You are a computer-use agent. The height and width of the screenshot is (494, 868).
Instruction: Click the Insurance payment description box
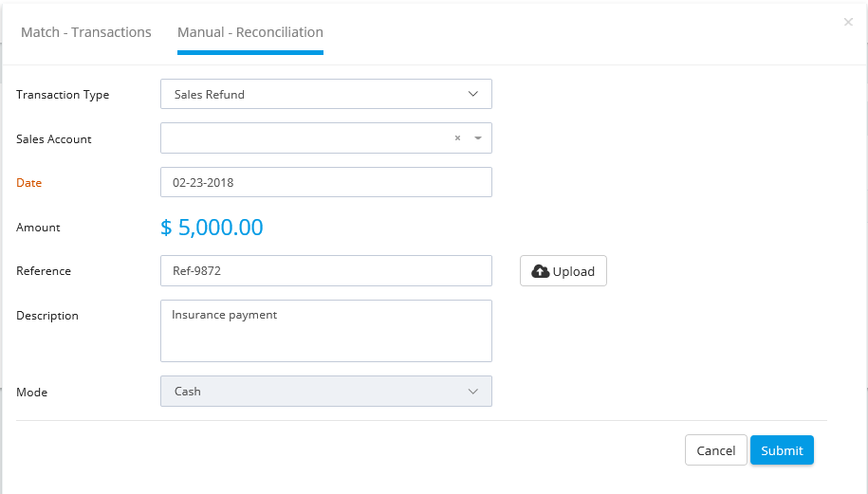tap(326, 331)
